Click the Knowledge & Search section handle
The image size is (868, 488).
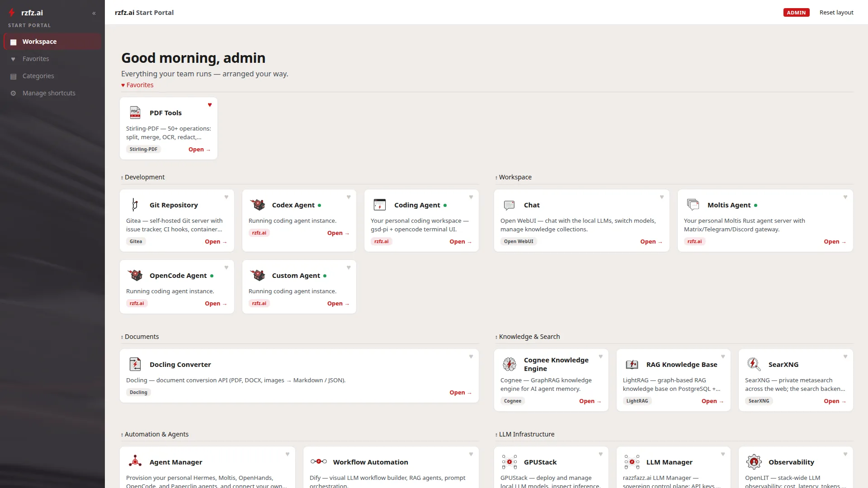(x=496, y=337)
